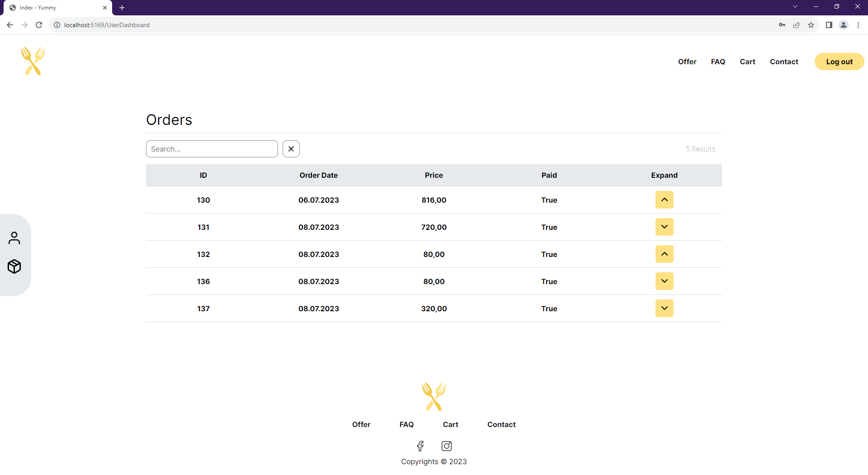Screen dimensions: 868x475
Task: Click the Offer link in the header
Action: coord(687,62)
